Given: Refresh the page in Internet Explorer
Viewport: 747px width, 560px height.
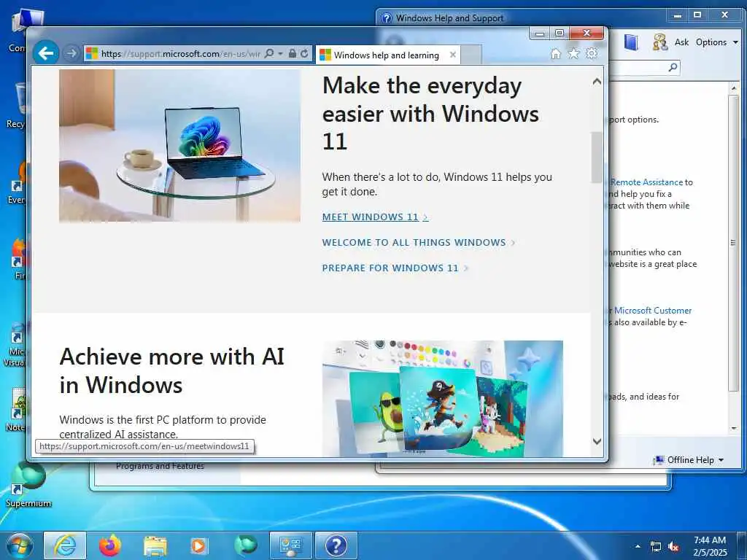Looking at the screenshot, I should point(304,53).
